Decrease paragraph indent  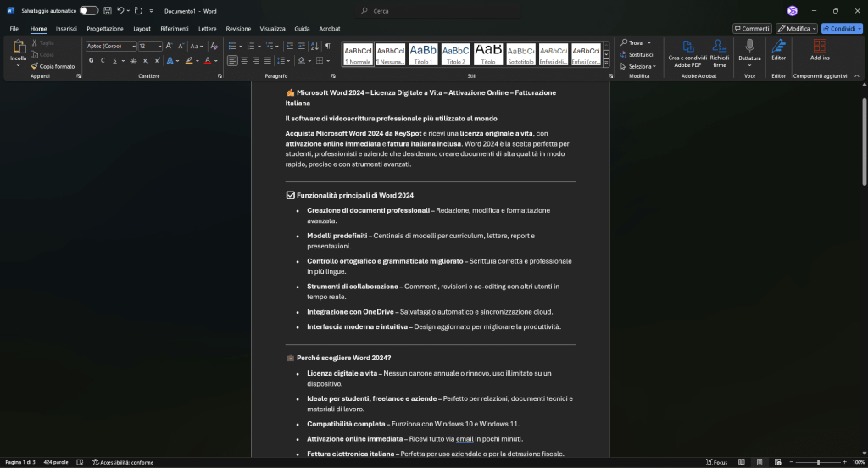pos(290,46)
